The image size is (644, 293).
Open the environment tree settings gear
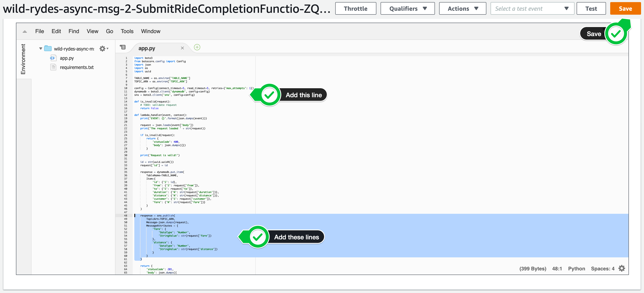pos(103,48)
